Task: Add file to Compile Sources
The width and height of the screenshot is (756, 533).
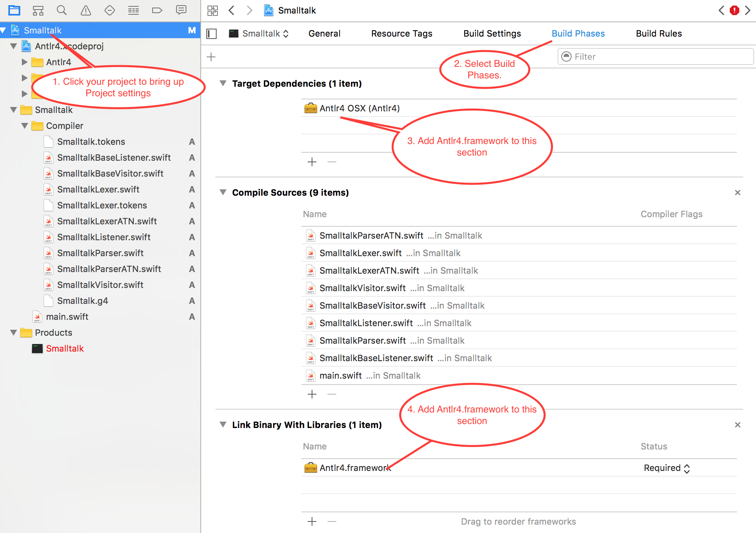Action: pos(312,394)
